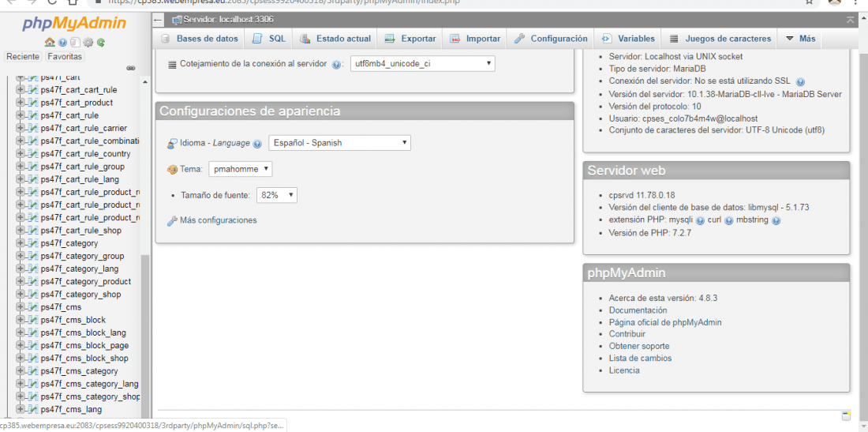Toggle the link-with-main-panel chain icon
Viewport: 868px width, 432px height.
pyautogui.click(x=131, y=68)
